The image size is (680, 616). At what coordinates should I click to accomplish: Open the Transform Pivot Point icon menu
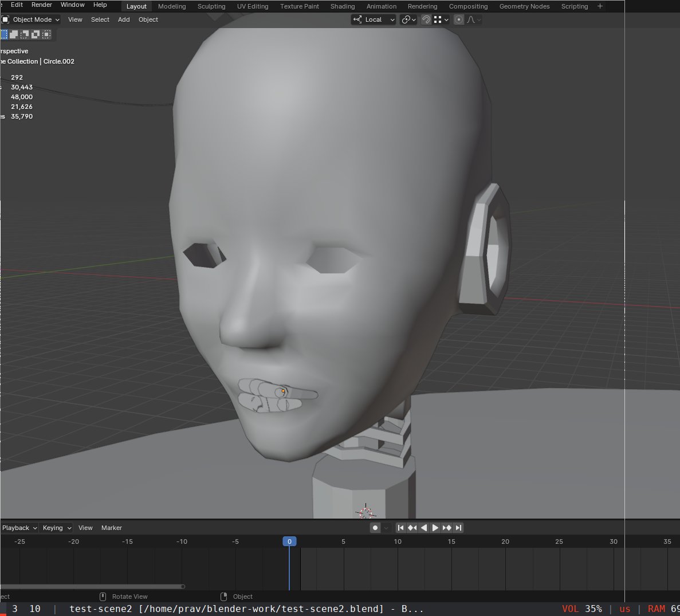click(408, 19)
